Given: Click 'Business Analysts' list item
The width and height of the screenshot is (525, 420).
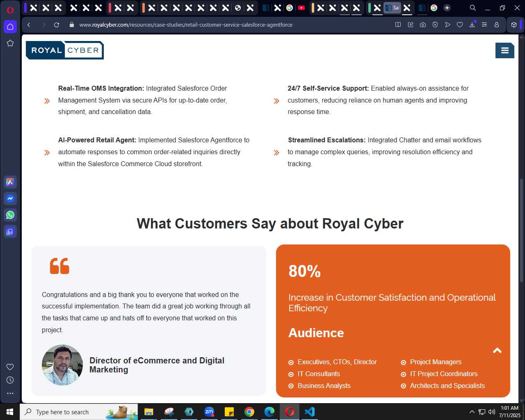Looking at the screenshot, I should click(324, 386).
